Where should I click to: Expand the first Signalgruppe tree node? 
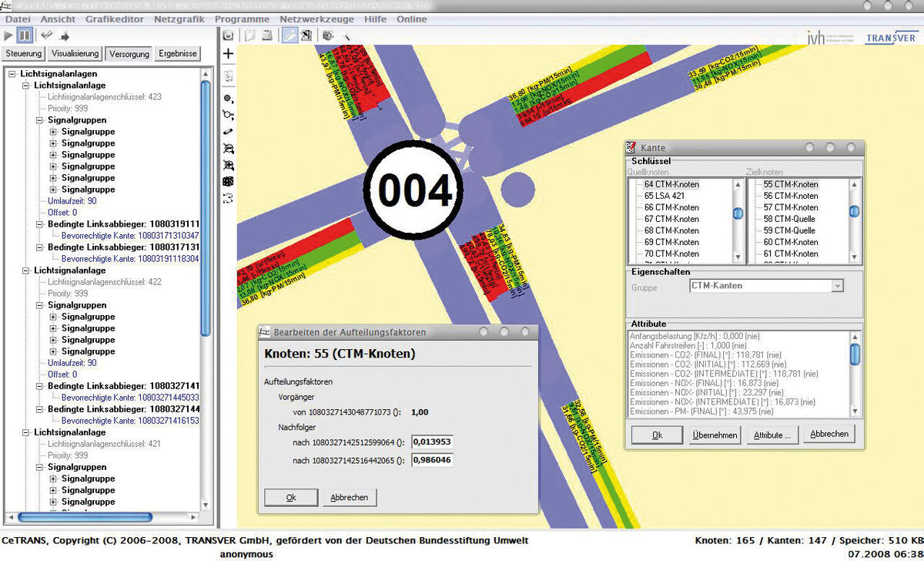tap(53, 132)
